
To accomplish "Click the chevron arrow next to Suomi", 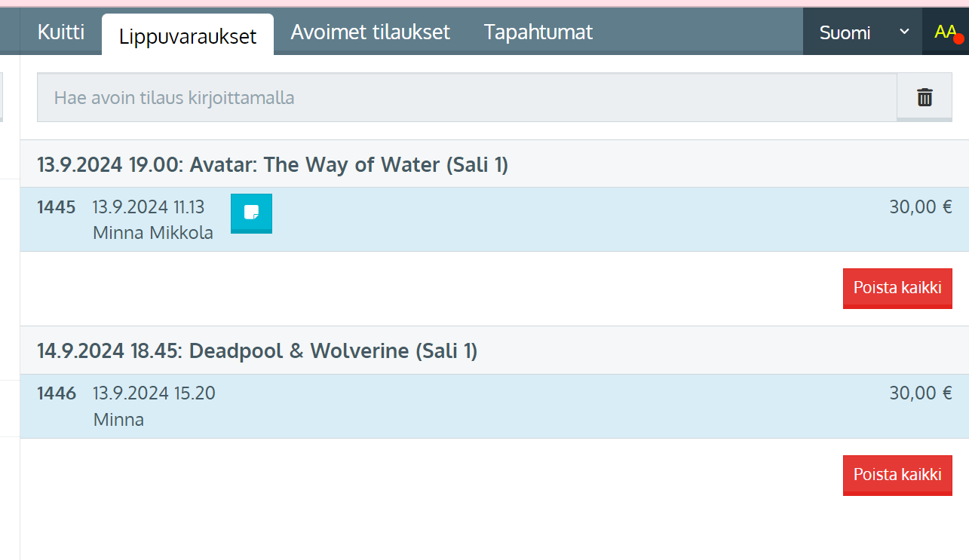I will click(904, 32).
